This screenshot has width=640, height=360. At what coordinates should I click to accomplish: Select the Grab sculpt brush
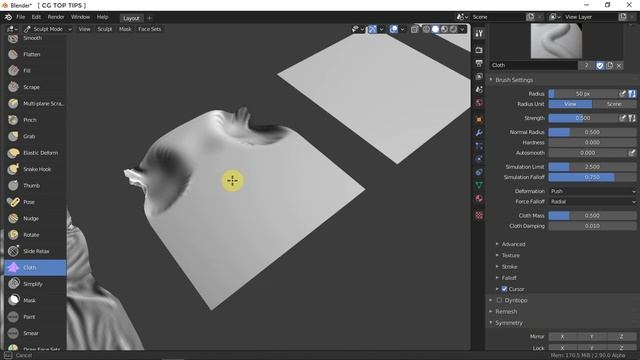(x=35, y=136)
